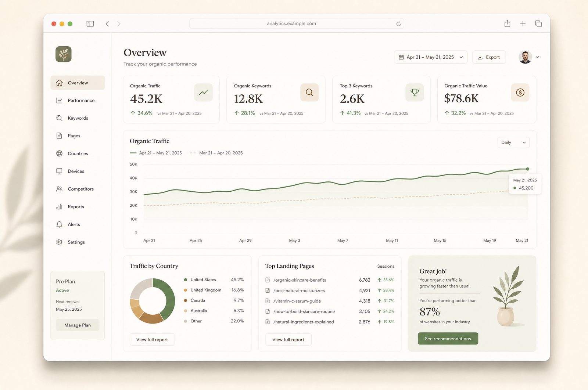
Task: Click the Canada brown legend dot
Action: [186, 300]
